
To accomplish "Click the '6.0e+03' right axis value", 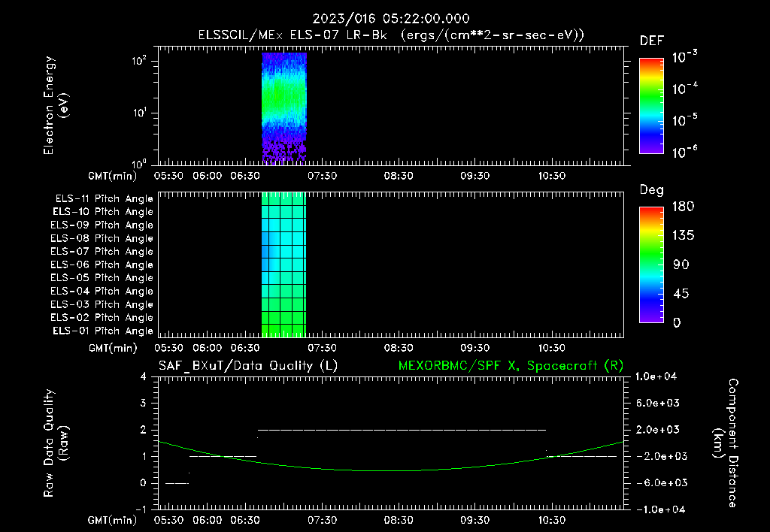I will click(657, 404).
